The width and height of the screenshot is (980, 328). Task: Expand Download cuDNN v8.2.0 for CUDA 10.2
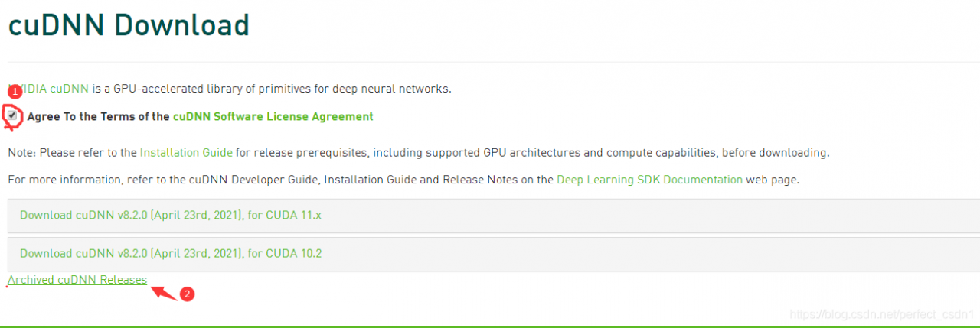[x=171, y=253]
